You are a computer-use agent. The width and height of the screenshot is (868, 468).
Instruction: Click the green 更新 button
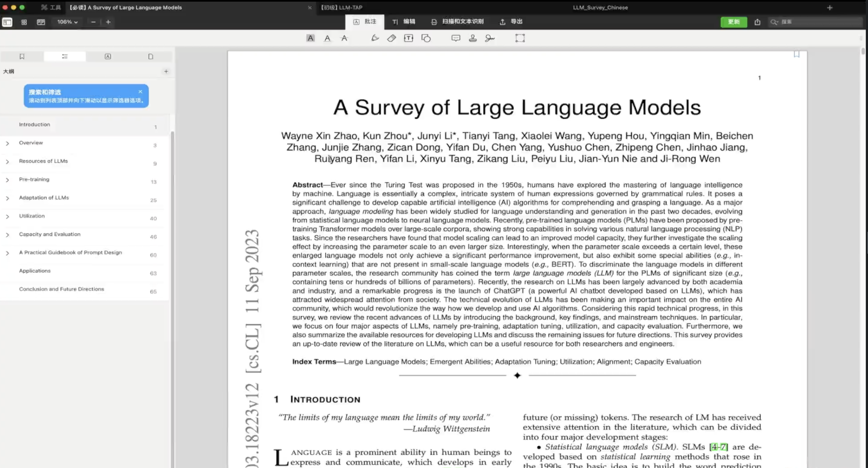734,22
